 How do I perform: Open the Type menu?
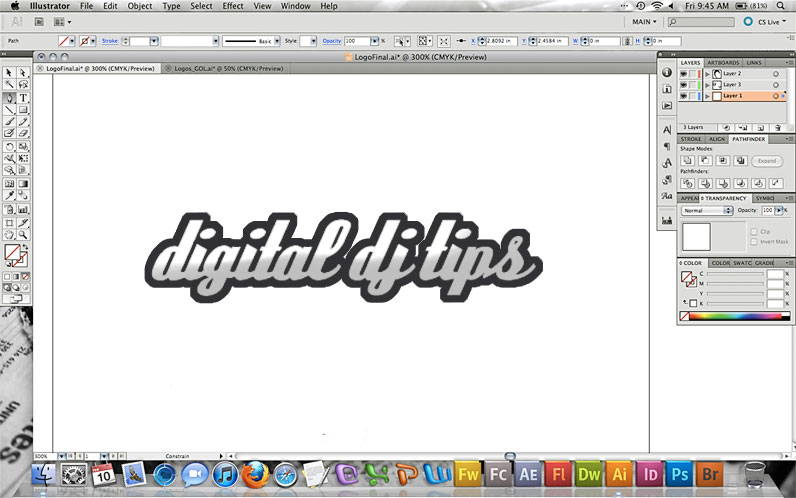[x=171, y=6]
